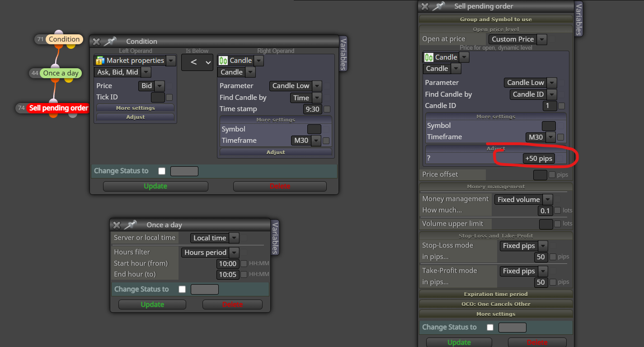Click the Candle icon in Sell pending order
This screenshot has height=347, width=644.
428,57
